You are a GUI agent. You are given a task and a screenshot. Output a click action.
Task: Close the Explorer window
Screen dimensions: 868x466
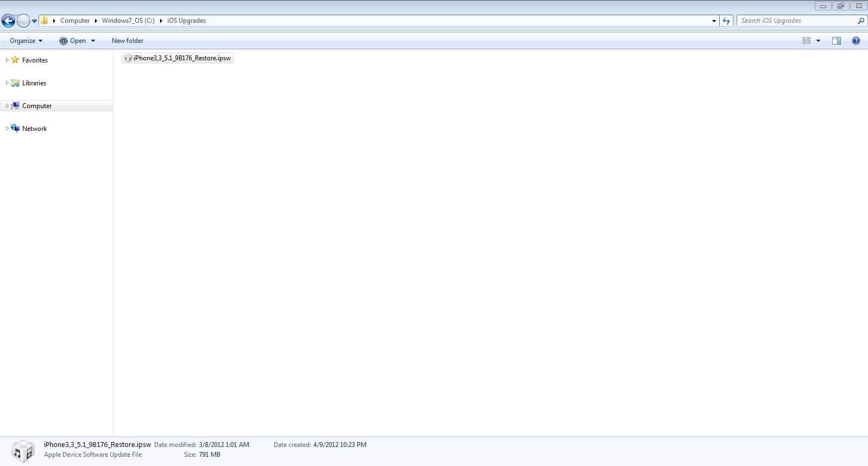coord(858,6)
